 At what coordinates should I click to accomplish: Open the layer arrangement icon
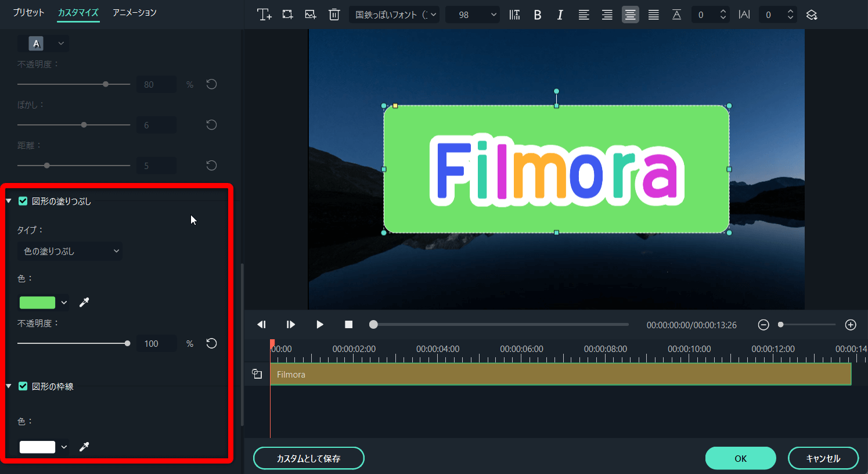[x=812, y=15]
